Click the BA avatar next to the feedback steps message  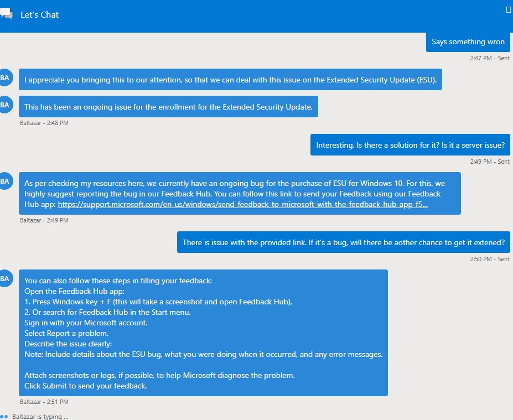pos(6,278)
